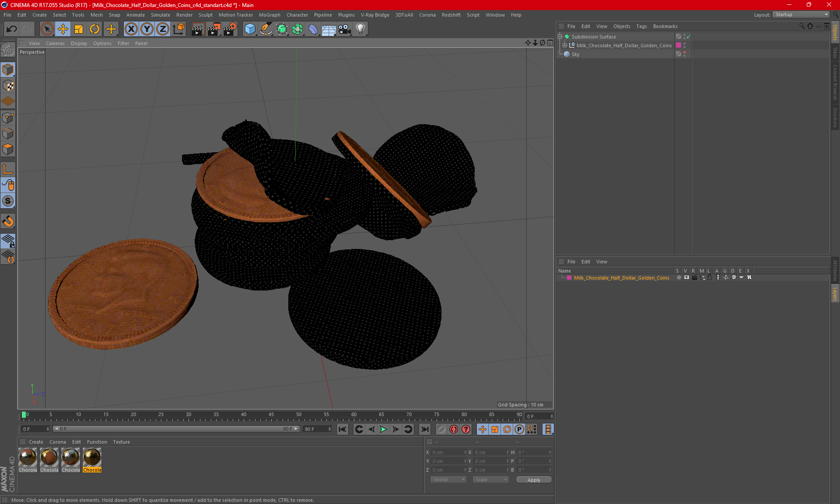Render to Picture Viewer
Viewport: 840px width, 504px height.
coord(214,29)
